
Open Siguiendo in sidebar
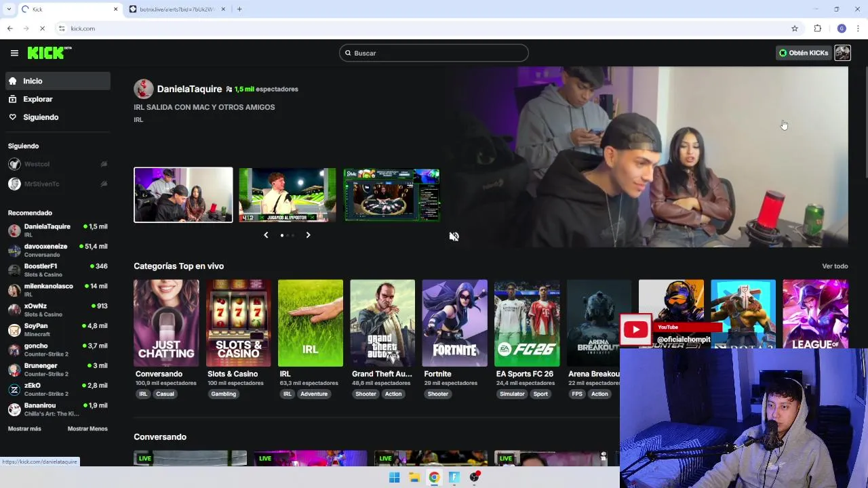tap(58, 117)
